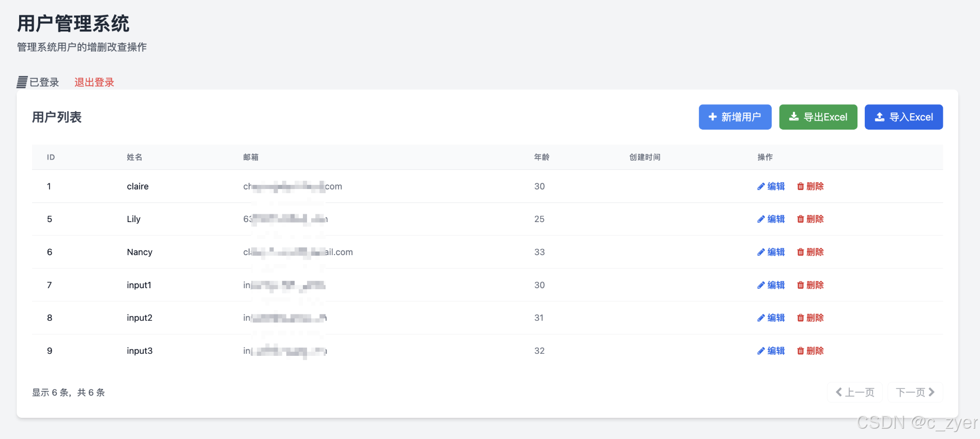Delete the input2 user

(810, 318)
